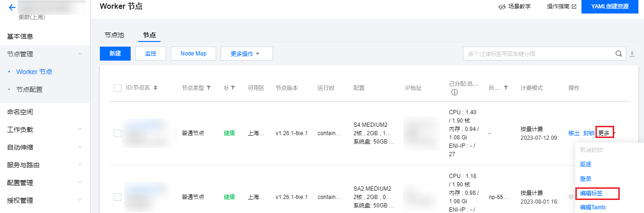The image size is (644, 213).
Task: Check the second node row checkbox
Action: point(118,197)
